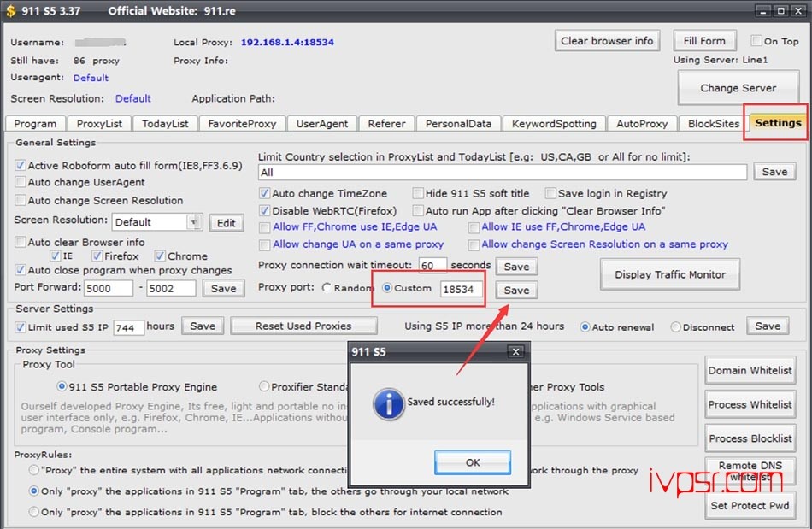Save the custom proxy port
812x529 pixels.
click(516, 290)
